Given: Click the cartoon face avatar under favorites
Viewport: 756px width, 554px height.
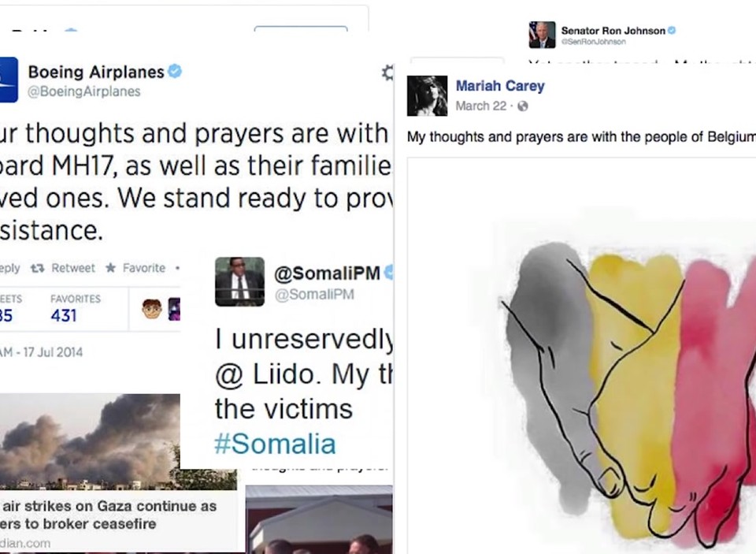Looking at the screenshot, I should point(151,309).
